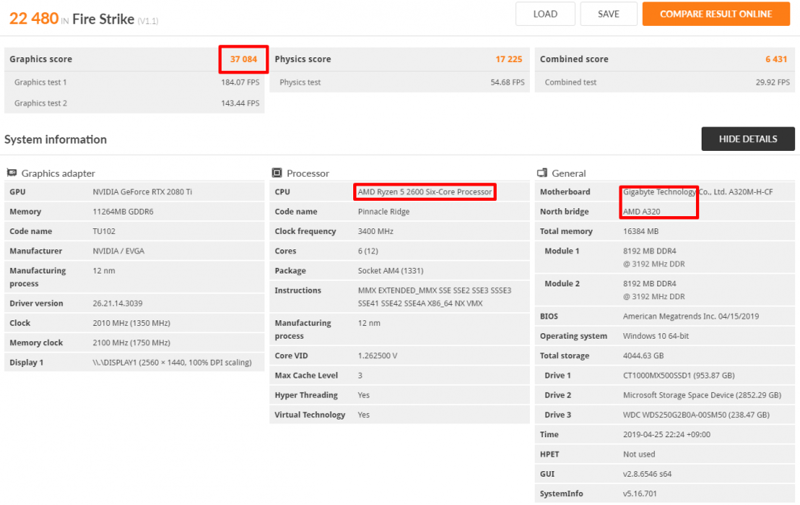Click Time value 2019-04-25 22:24

(666, 435)
